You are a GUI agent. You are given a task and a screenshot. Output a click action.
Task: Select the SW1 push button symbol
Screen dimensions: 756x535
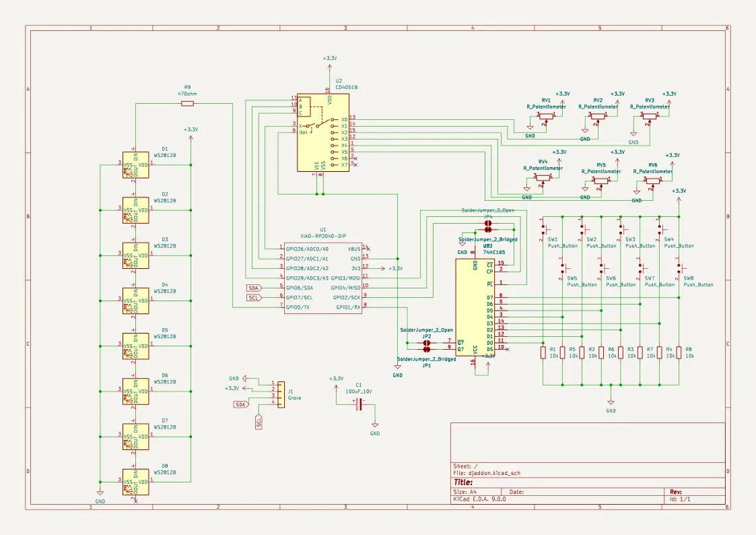click(545, 229)
